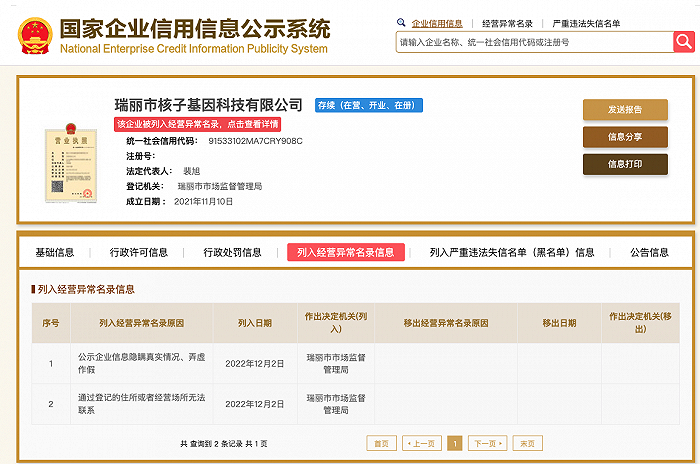Image resolution: width=700 pixels, height=464 pixels.
Task: Click the red search magnifier button
Action: tap(683, 42)
